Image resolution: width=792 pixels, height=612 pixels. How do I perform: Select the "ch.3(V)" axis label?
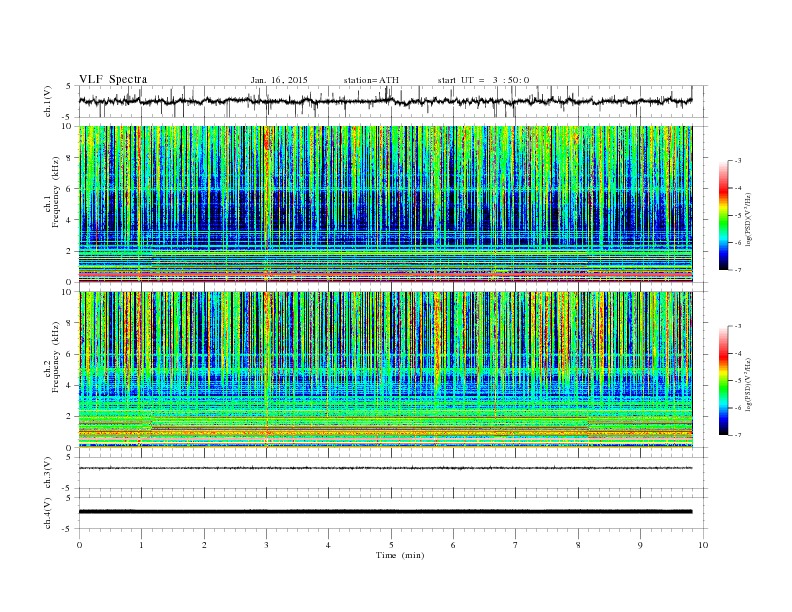(x=48, y=473)
